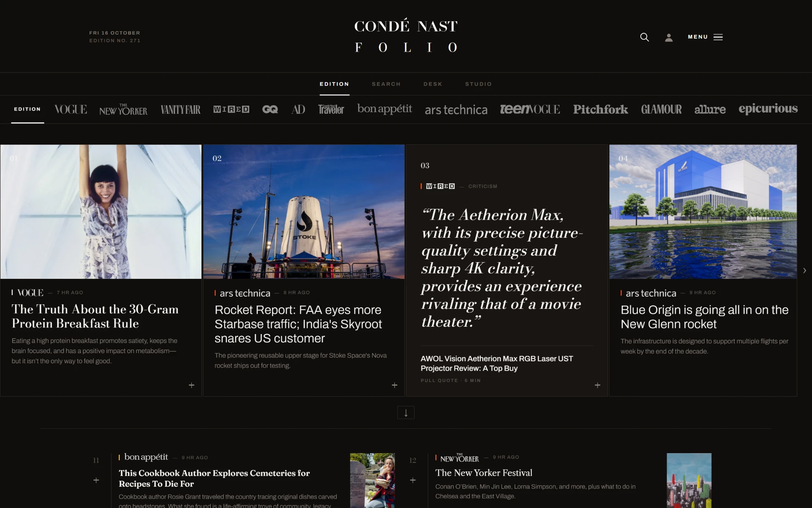Open the MENU hamburger button
Image resolution: width=812 pixels, height=508 pixels.
click(705, 37)
